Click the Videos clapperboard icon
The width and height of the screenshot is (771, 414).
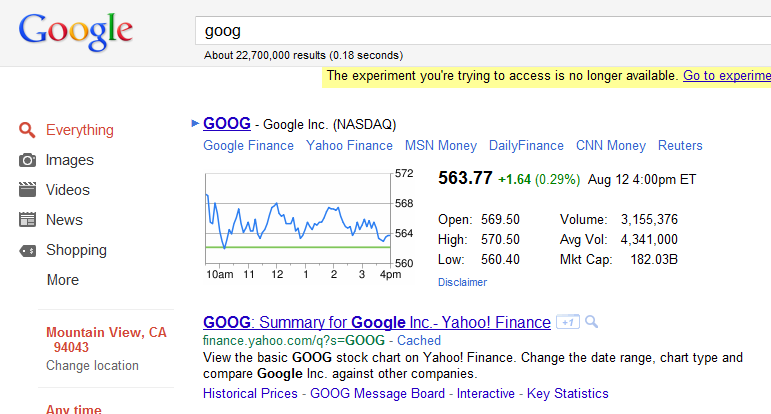point(28,190)
